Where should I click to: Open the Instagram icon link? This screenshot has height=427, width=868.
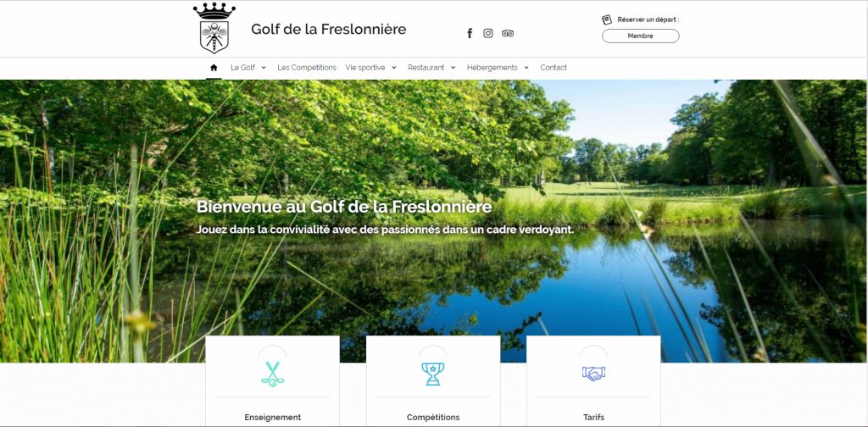[x=487, y=33]
